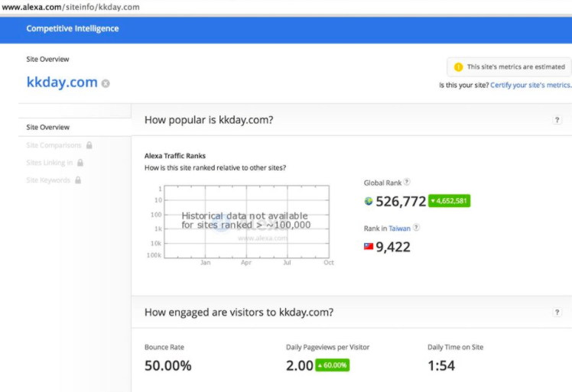572x392 pixels.
Task: Open help icon next to Rank in Taiwan
Action: (416, 228)
